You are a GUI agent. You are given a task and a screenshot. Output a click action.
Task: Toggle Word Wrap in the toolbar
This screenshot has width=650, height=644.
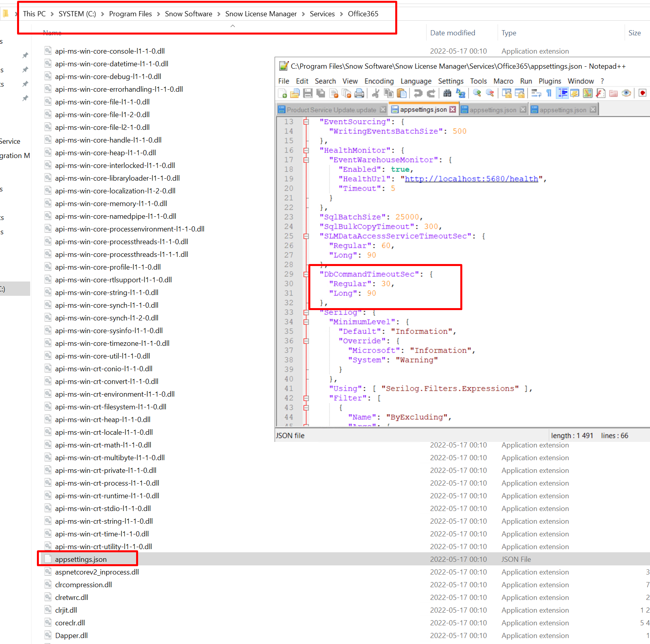[536, 93]
